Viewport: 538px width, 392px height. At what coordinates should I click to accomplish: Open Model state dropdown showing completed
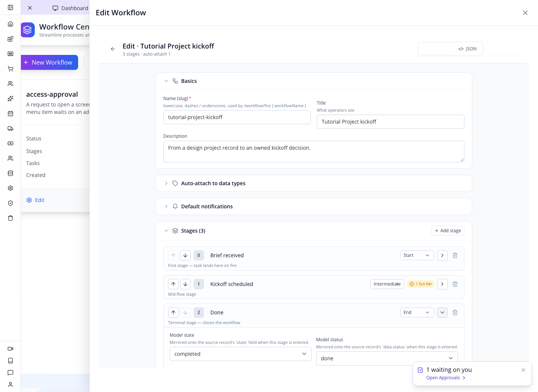point(241,354)
